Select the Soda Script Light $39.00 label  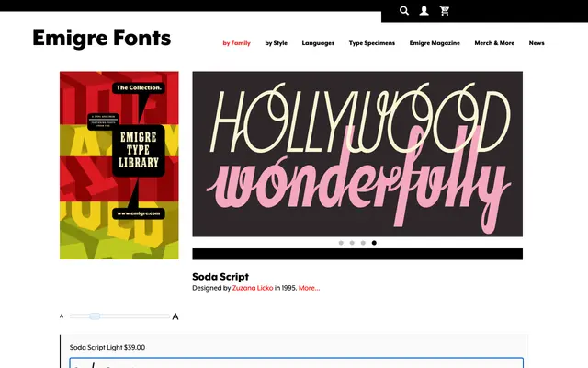pos(107,348)
